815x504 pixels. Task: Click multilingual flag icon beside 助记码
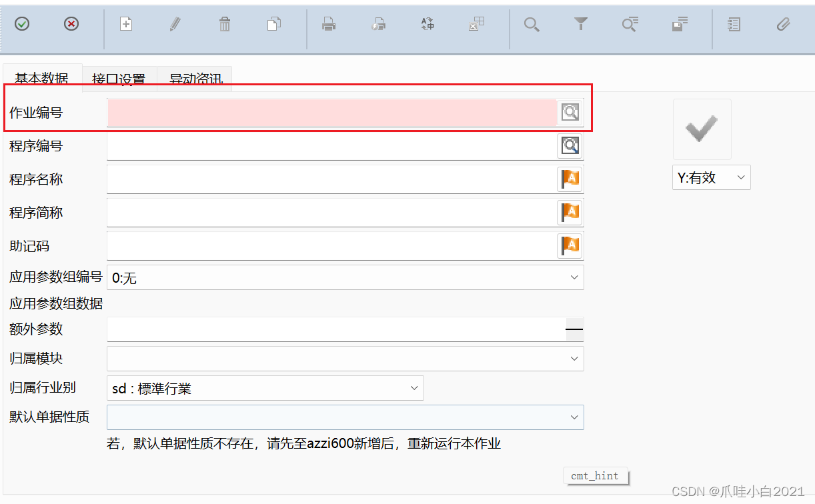pos(570,245)
